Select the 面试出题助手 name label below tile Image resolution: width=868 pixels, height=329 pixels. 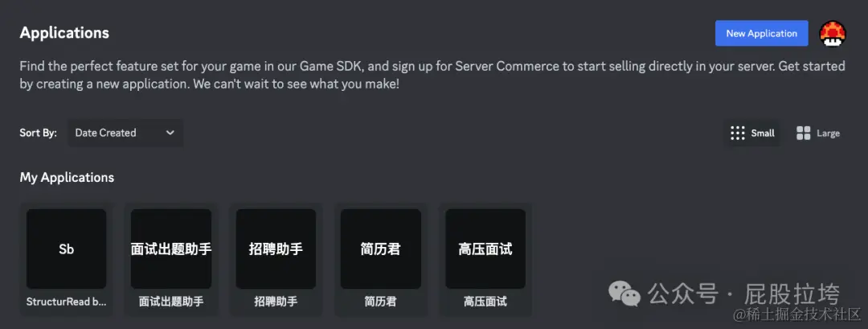click(171, 302)
